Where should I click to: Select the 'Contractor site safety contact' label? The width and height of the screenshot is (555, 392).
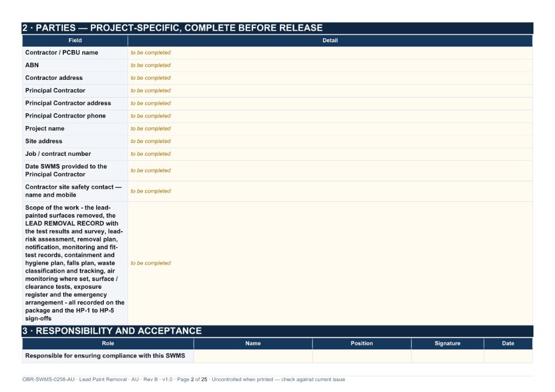73,191
